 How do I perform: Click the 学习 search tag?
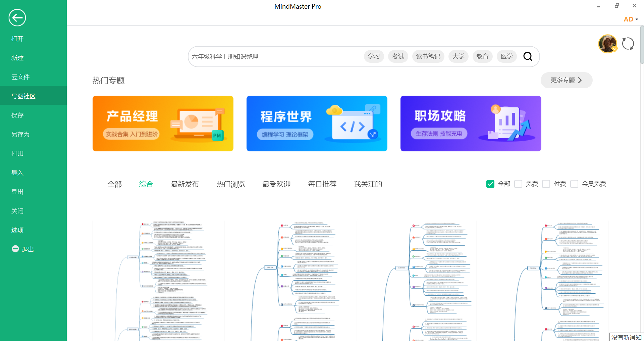coord(374,56)
